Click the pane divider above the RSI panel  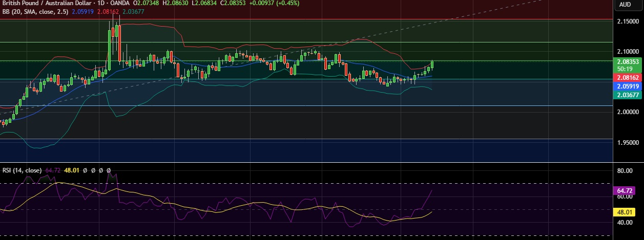pyautogui.click(x=307, y=162)
